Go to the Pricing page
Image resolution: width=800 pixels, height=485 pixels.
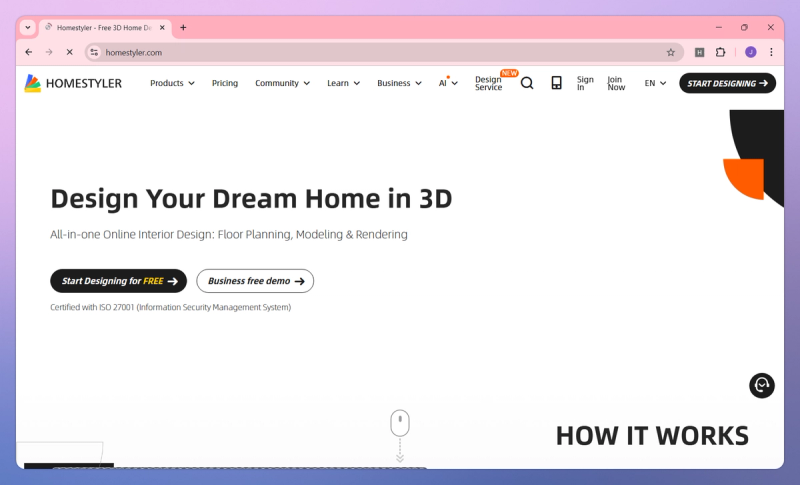(x=225, y=83)
